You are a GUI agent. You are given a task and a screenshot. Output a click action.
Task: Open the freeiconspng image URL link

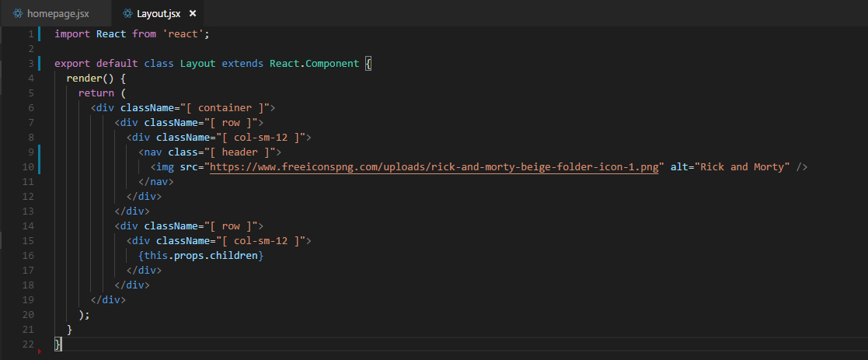point(434,166)
